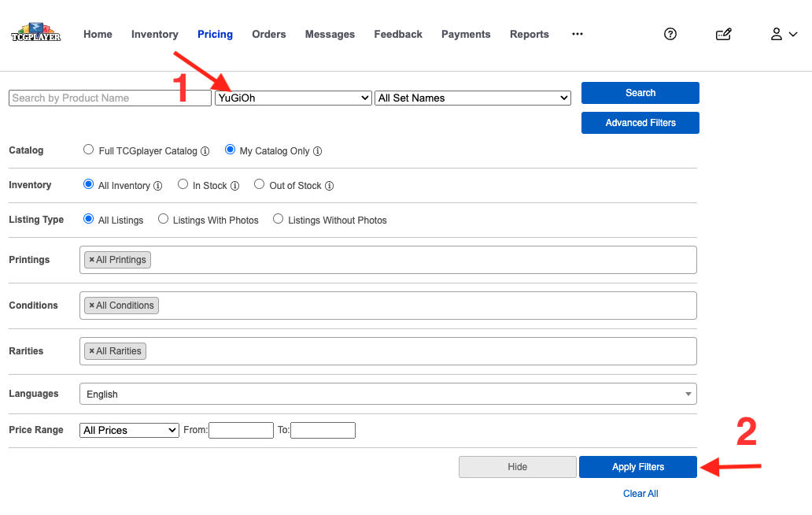Screen dimensions: 812x515
Task: Open the All Prices range dropdown
Action: [130, 430]
